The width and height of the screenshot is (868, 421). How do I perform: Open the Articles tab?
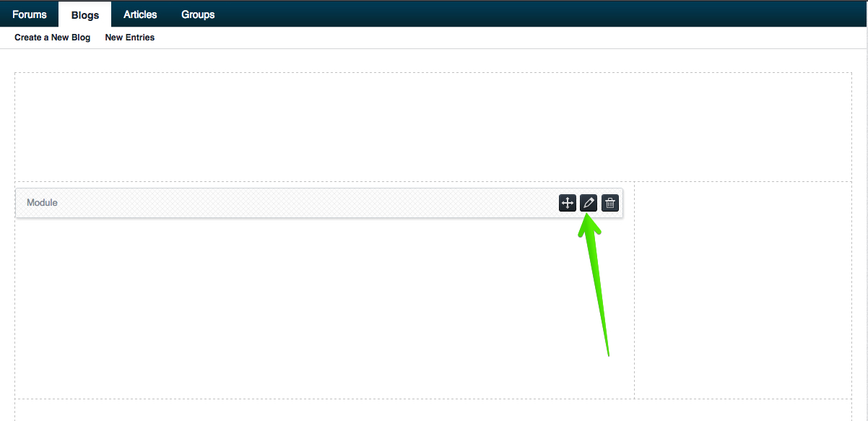[x=140, y=14]
